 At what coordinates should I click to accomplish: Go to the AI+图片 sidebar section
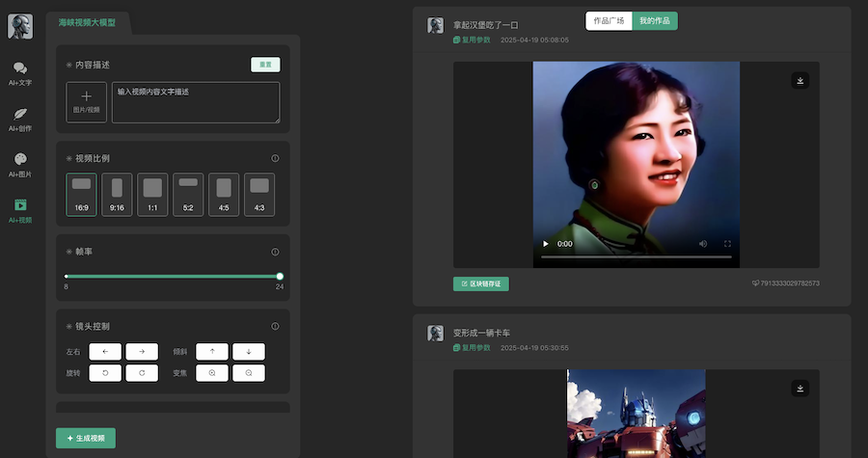pyautogui.click(x=20, y=165)
